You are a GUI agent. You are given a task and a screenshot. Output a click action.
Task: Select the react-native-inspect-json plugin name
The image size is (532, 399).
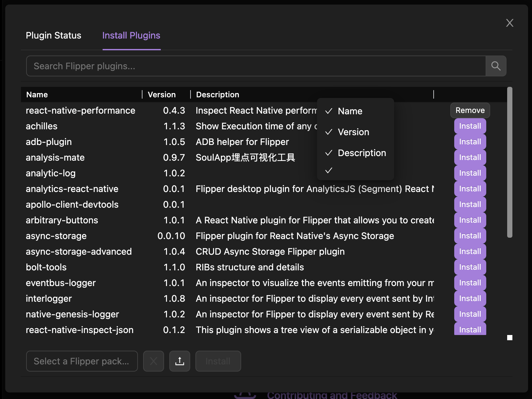80,330
